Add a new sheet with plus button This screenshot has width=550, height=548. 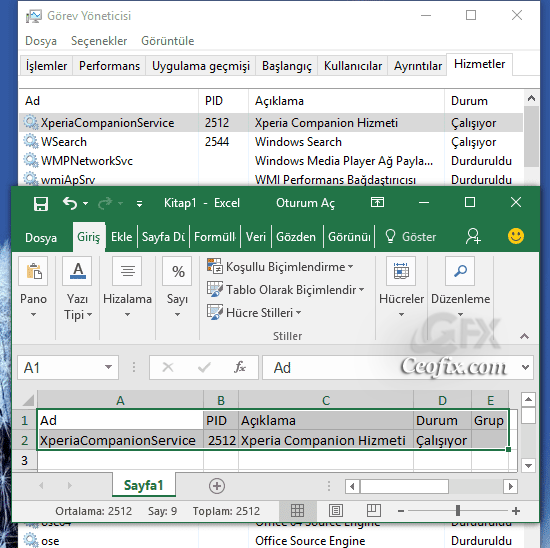click(x=217, y=486)
